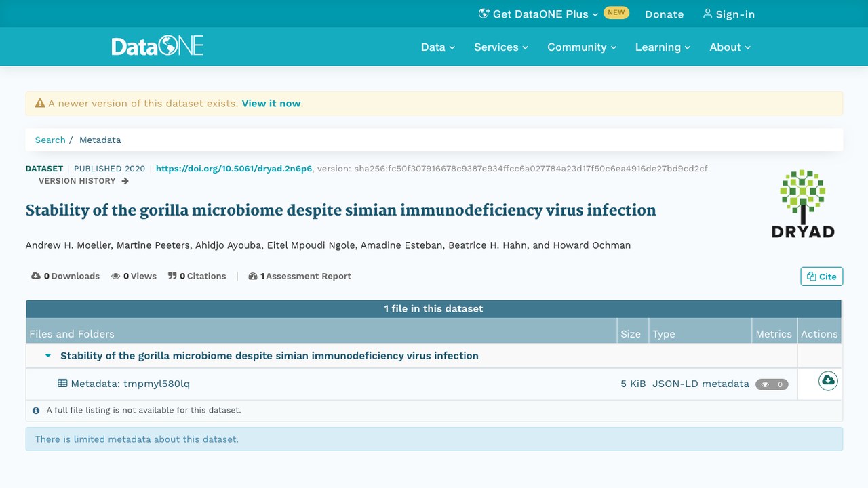The height and width of the screenshot is (488, 868).
Task: Go to the Search breadcrumb
Action: (50, 140)
